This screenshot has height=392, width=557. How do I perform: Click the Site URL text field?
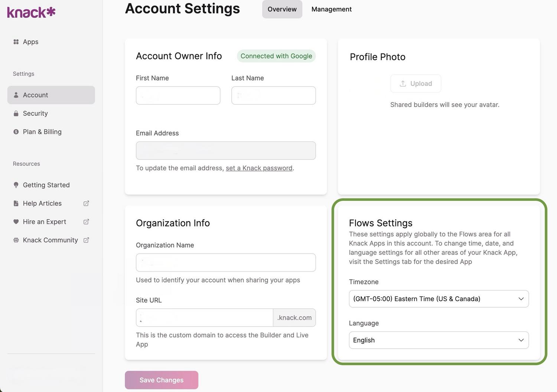coord(204,318)
